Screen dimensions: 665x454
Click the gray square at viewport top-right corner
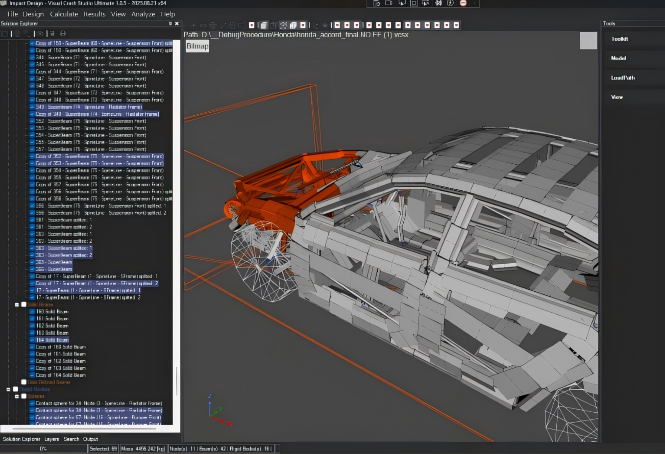[586, 38]
